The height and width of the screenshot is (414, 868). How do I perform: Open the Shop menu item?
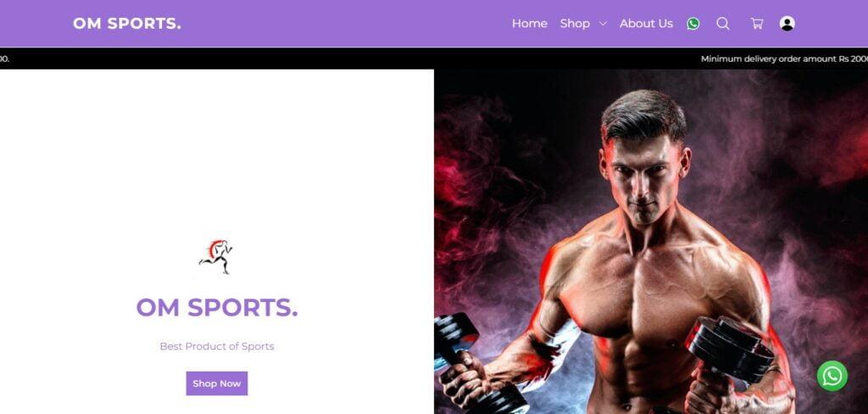[575, 23]
